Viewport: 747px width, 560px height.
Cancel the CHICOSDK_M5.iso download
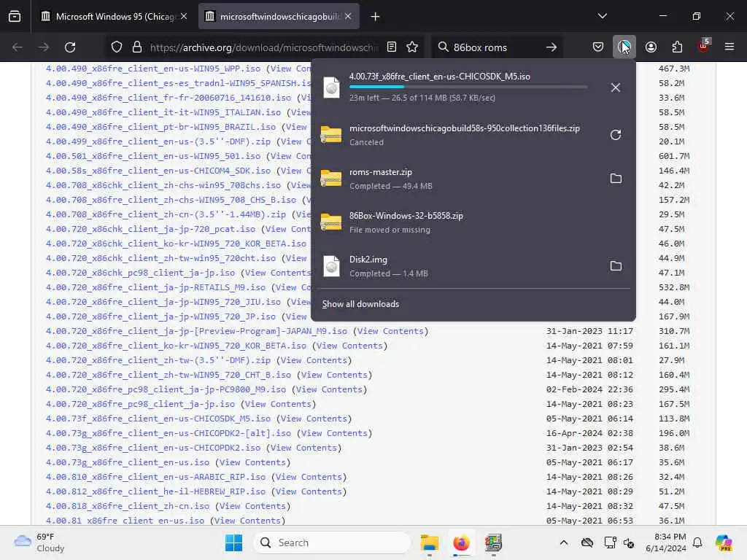coord(616,87)
